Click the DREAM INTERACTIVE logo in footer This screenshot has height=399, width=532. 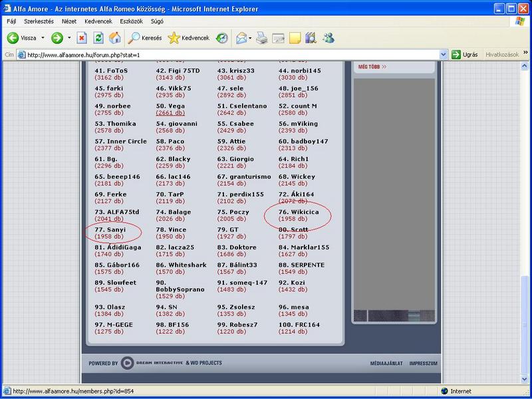click(x=152, y=363)
